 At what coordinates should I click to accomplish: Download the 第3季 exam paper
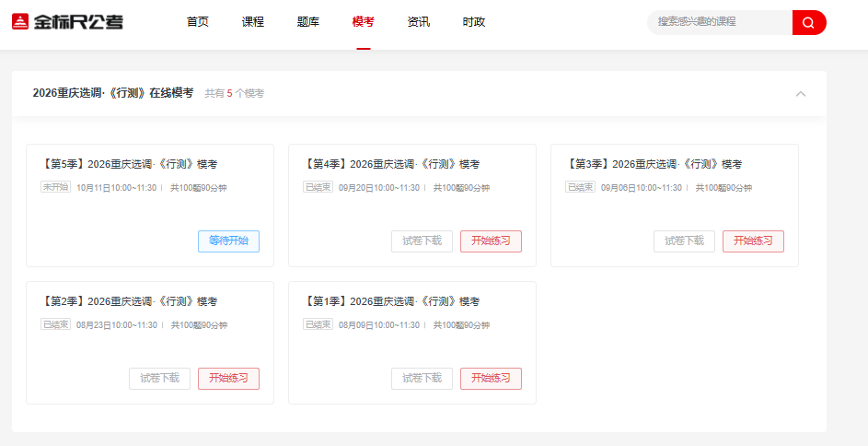click(684, 241)
